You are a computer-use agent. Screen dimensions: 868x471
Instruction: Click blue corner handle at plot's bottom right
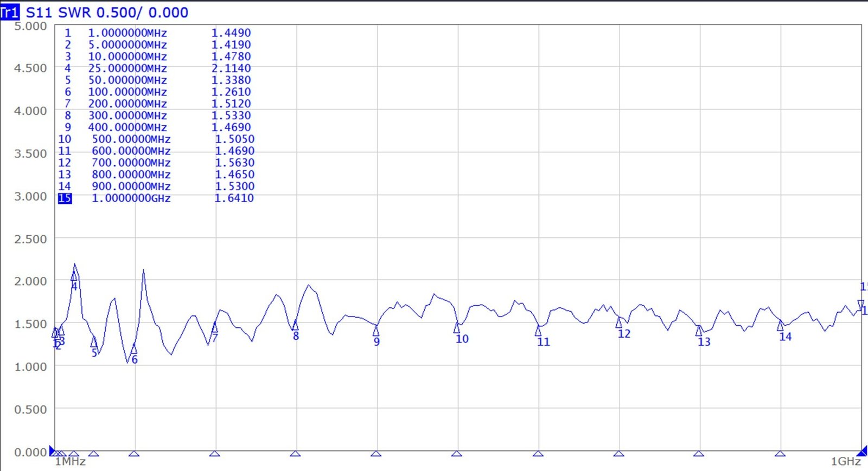tap(861, 450)
